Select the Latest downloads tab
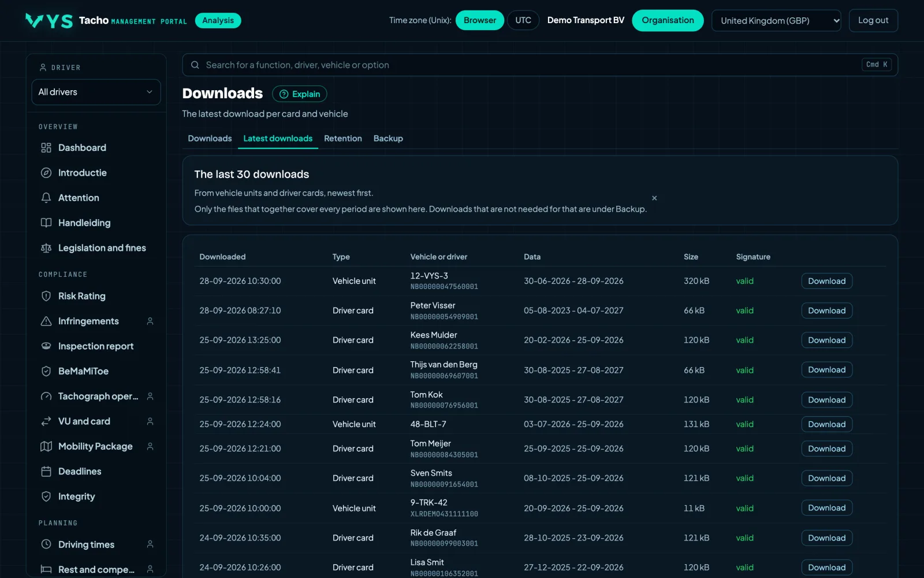Screen dimensions: 924x578 (278, 139)
